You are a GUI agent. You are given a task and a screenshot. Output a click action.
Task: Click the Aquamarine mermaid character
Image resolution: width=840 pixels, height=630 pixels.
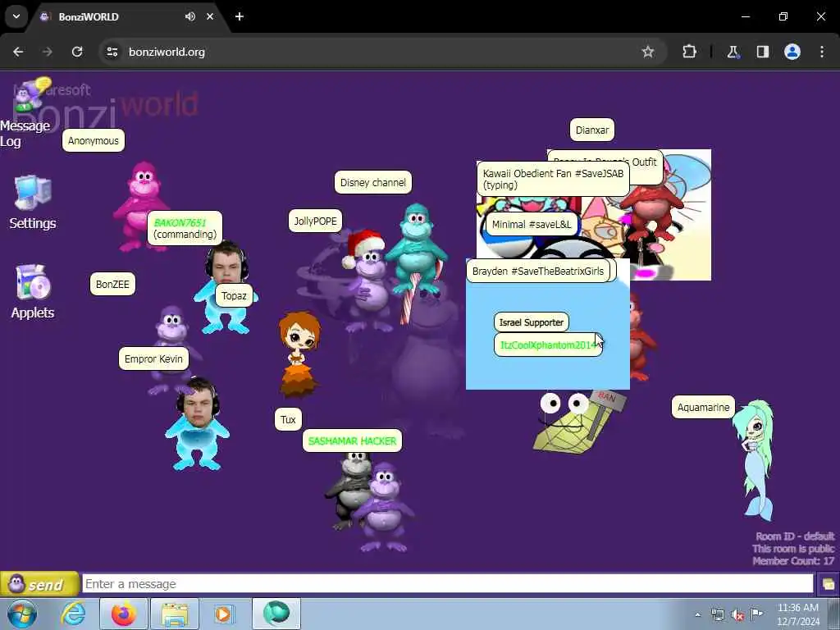[756, 461]
